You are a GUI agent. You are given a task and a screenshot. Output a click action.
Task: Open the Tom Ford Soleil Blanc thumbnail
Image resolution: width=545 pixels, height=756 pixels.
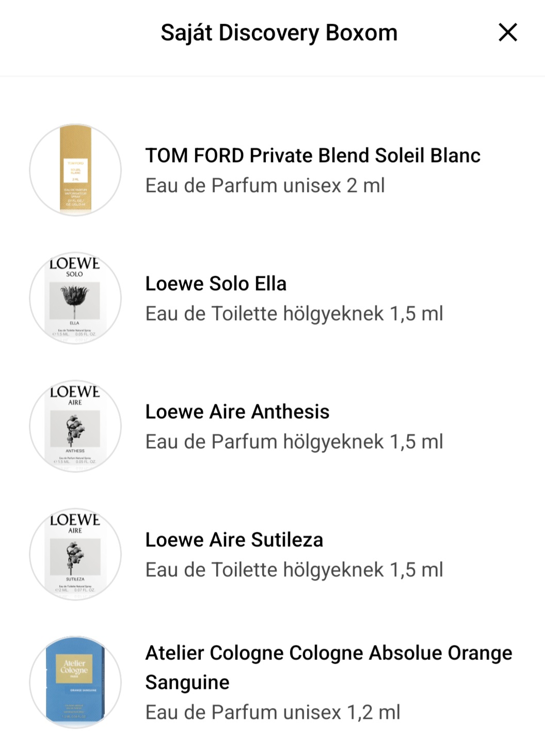[x=75, y=170]
